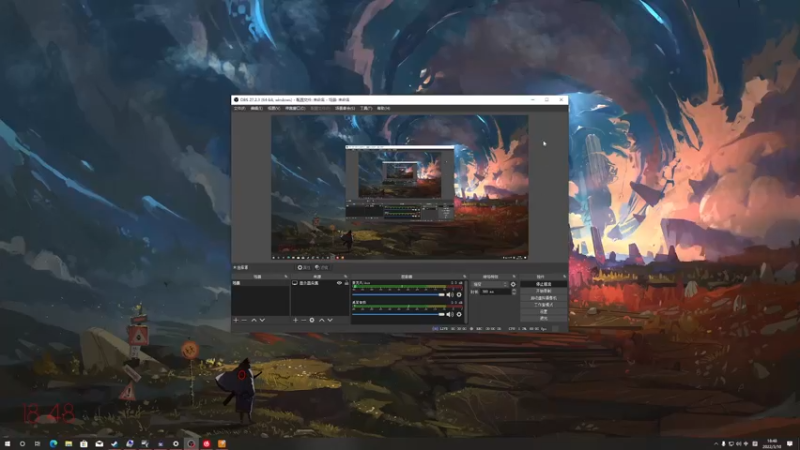Open File Explorer from the taskbar
The height and width of the screenshot is (450, 800).
tap(68, 444)
